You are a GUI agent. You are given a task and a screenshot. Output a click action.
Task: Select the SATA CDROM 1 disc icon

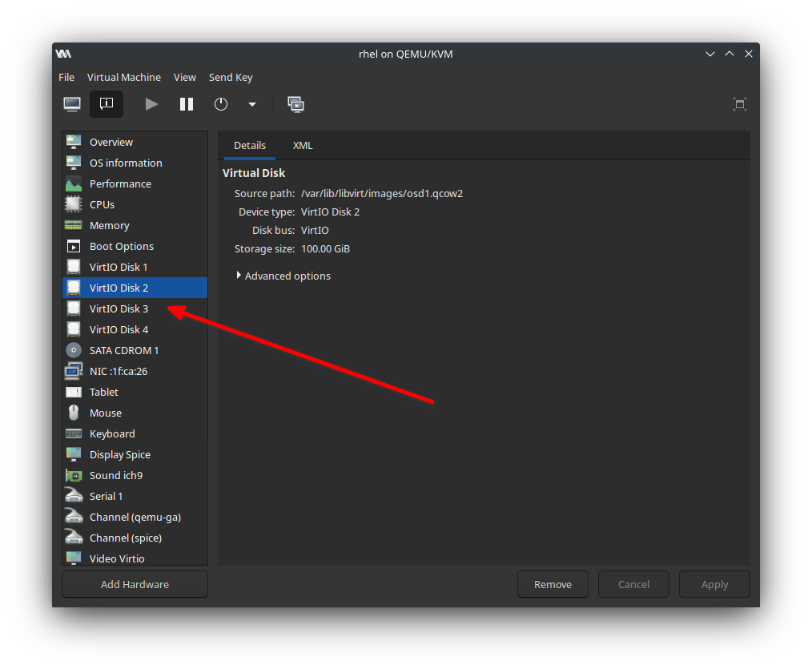tap(74, 350)
